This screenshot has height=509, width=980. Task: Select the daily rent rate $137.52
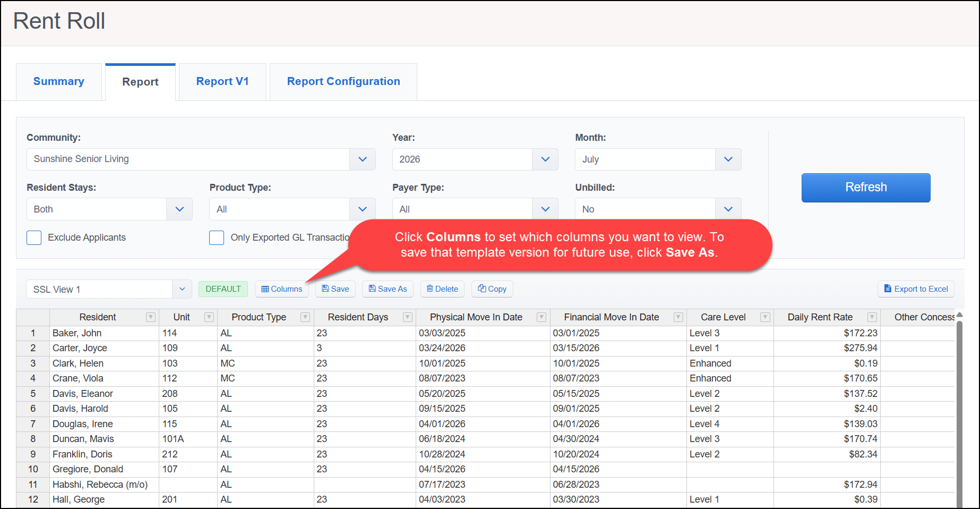[x=827, y=394]
